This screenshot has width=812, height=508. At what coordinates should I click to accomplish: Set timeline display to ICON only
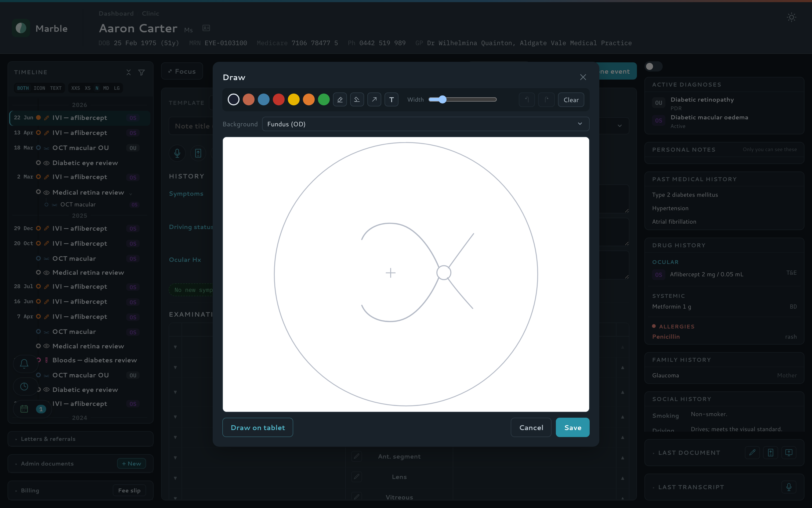coord(39,88)
